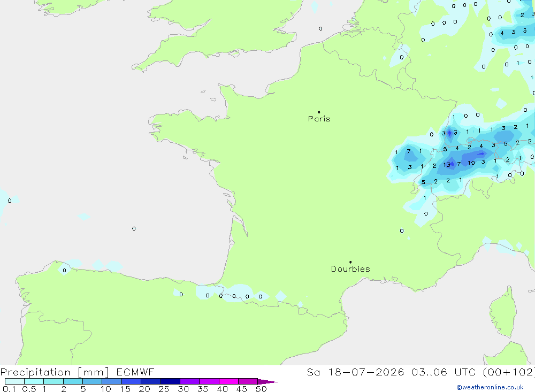535x392 pixels.
Task: Pick the 20–25 mm legend color swatch
Action: point(150,381)
